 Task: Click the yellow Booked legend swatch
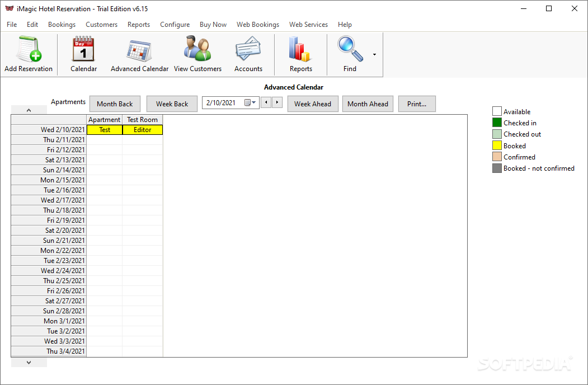click(x=497, y=145)
